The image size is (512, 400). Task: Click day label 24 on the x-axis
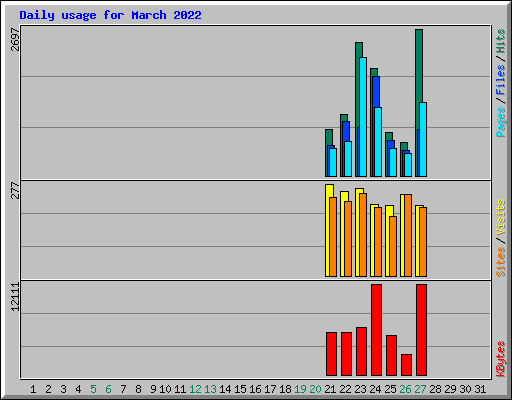point(375,389)
